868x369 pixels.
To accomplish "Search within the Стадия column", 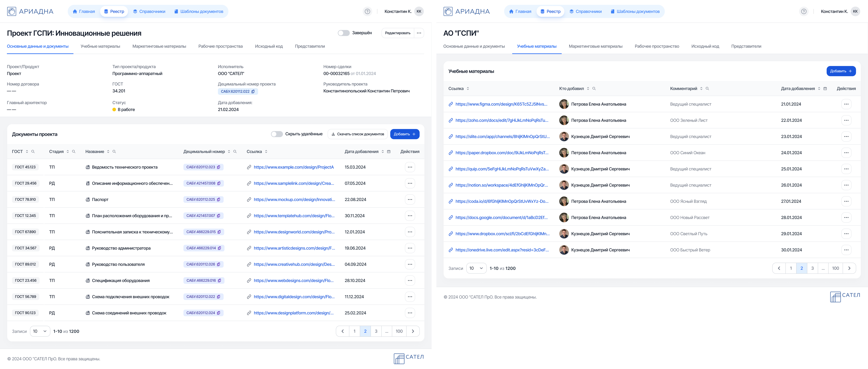I will pos(74,152).
